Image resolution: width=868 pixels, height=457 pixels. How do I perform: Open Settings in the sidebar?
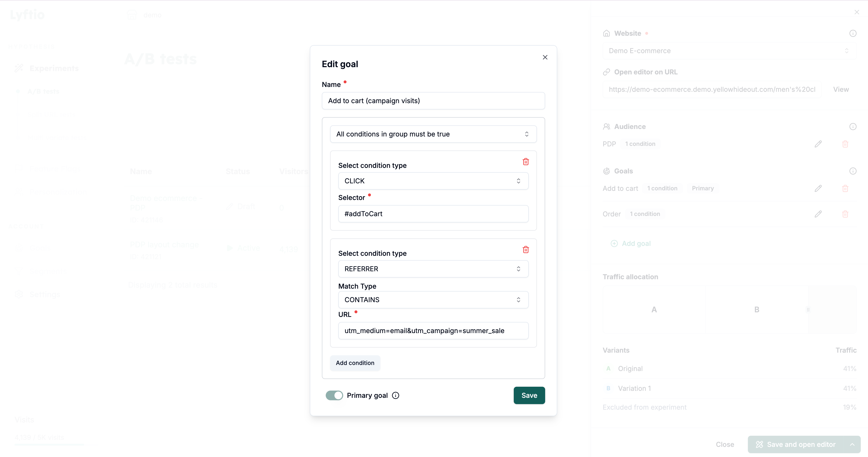[x=44, y=294]
